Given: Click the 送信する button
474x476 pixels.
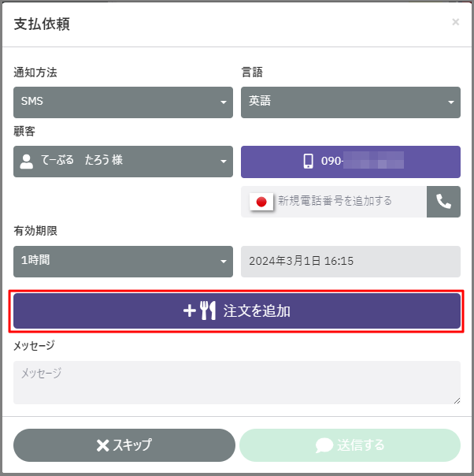Looking at the screenshot, I should [x=350, y=445].
